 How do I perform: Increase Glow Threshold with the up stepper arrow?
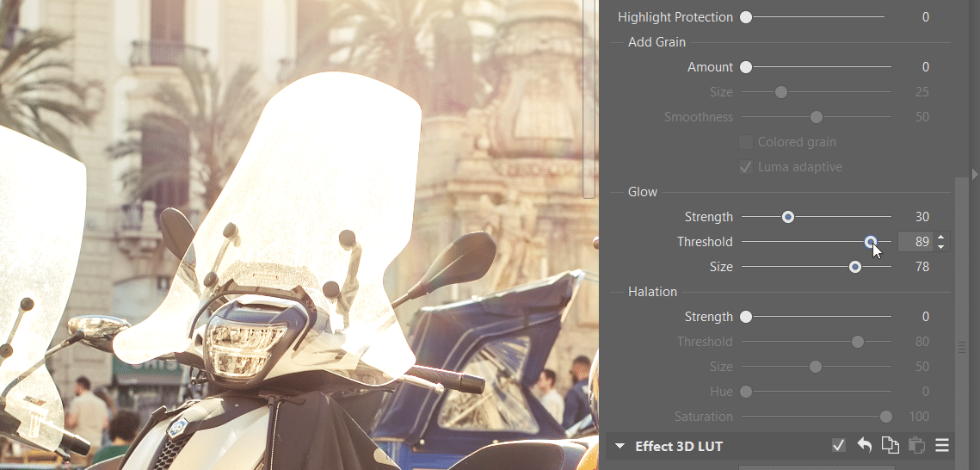point(941,237)
